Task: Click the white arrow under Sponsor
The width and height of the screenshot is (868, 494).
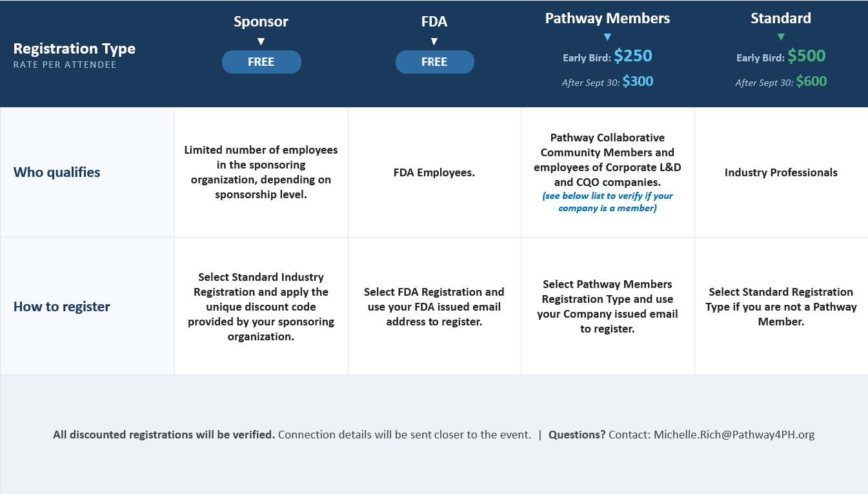Action: coord(261,41)
